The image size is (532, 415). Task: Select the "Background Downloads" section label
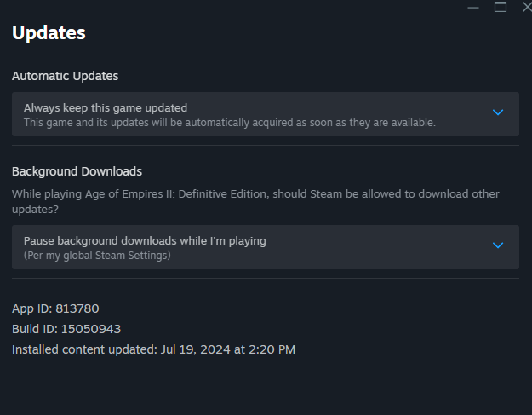tap(77, 171)
